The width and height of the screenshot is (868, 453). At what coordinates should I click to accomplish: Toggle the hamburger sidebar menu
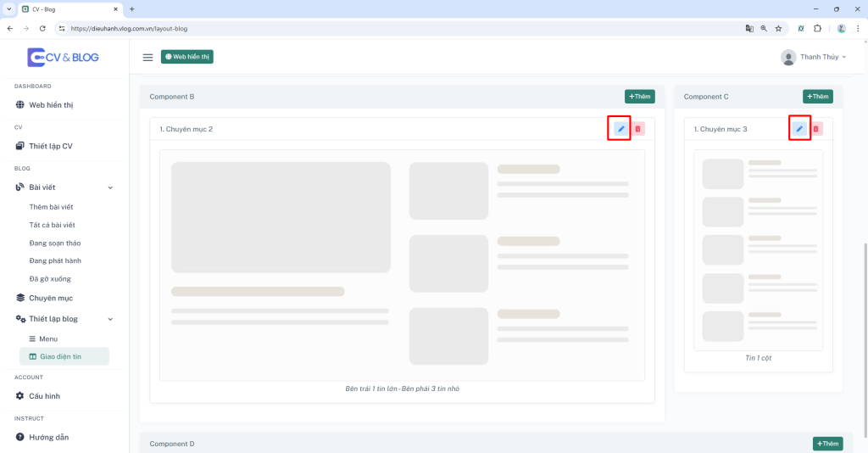147,57
